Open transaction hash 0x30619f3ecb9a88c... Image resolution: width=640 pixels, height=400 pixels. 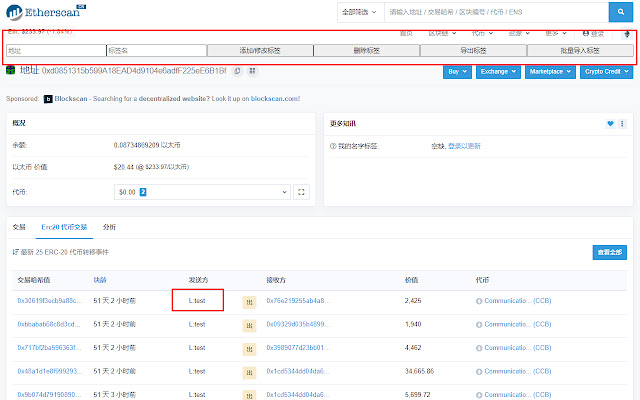coord(50,301)
